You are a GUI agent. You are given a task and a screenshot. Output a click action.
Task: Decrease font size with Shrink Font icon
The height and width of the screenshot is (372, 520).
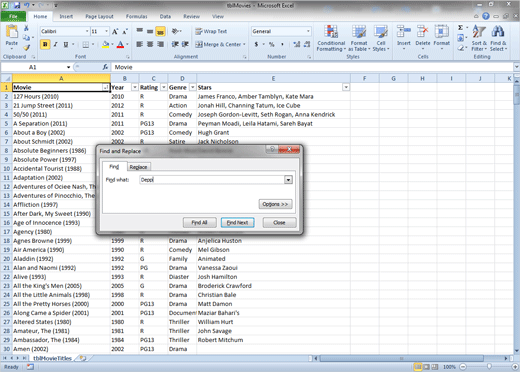[125, 32]
